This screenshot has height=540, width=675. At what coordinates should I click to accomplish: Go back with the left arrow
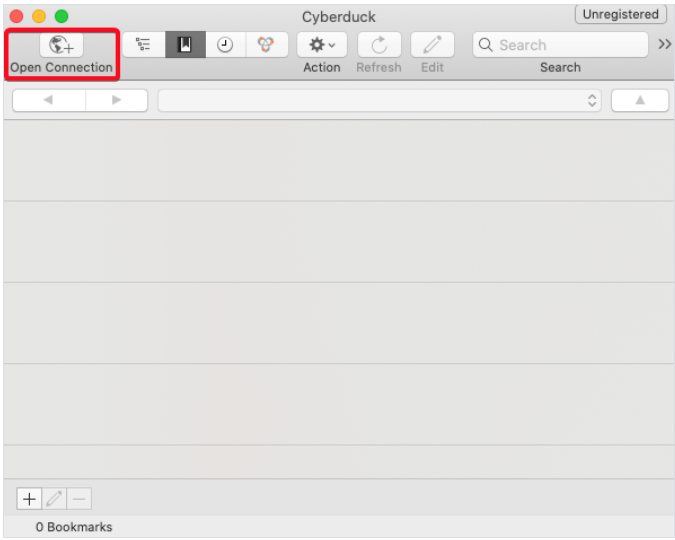pyautogui.click(x=49, y=100)
